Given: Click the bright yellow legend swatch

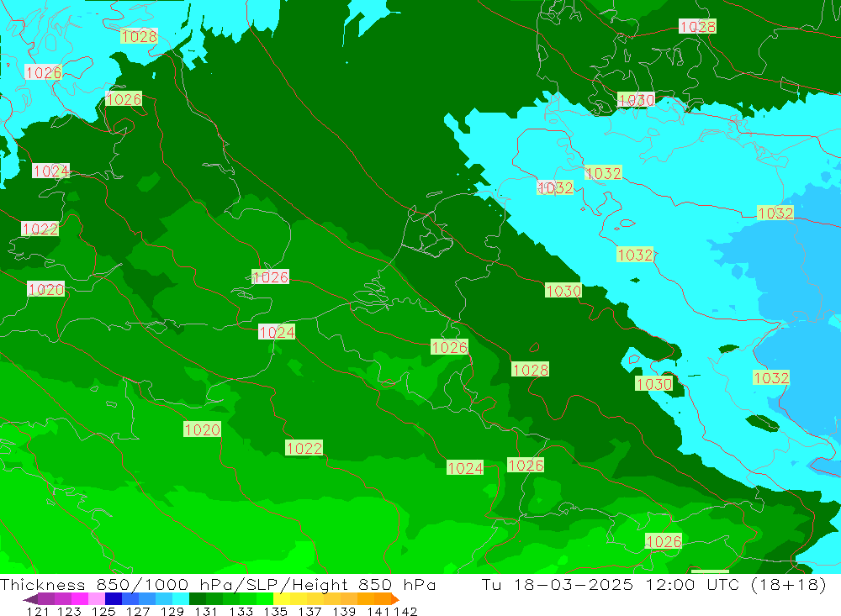Looking at the screenshot, I should [x=282, y=599].
